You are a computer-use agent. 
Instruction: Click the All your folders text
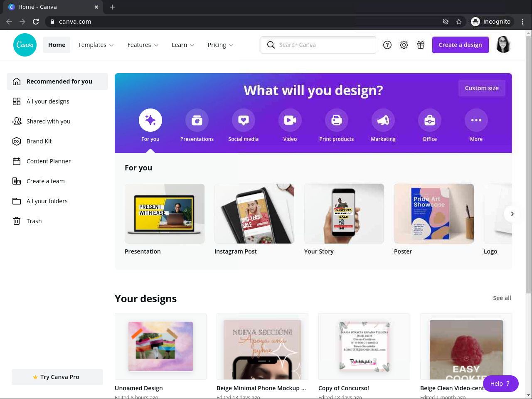tap(47, 201)
